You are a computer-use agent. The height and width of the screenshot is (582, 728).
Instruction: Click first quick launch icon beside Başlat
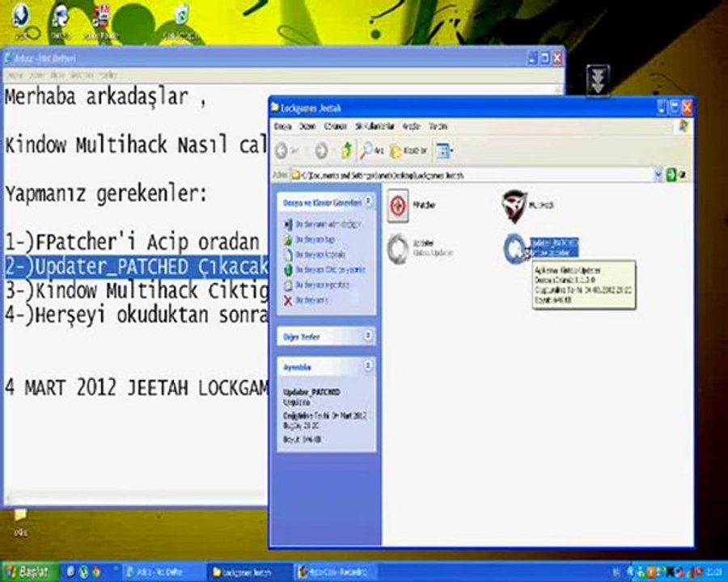pos(71,571)
